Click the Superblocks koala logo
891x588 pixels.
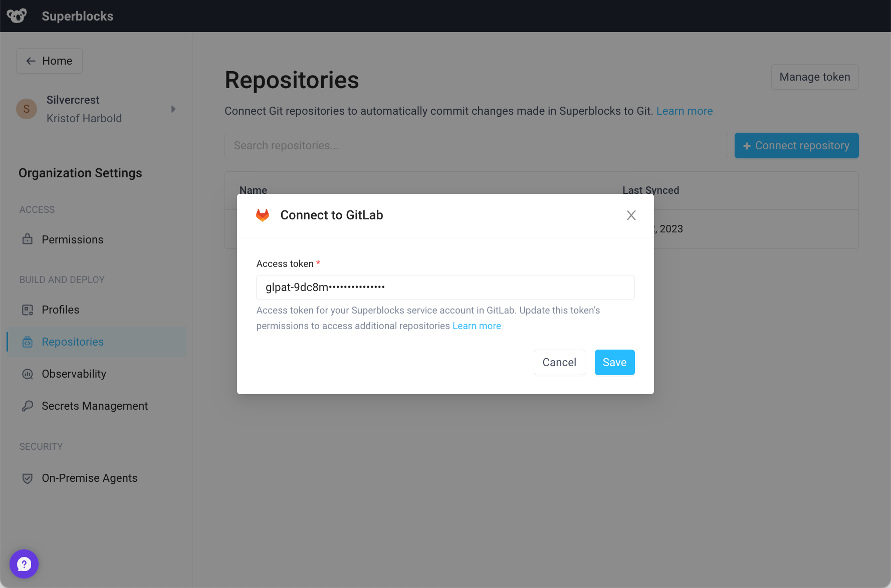click(17, 15)
